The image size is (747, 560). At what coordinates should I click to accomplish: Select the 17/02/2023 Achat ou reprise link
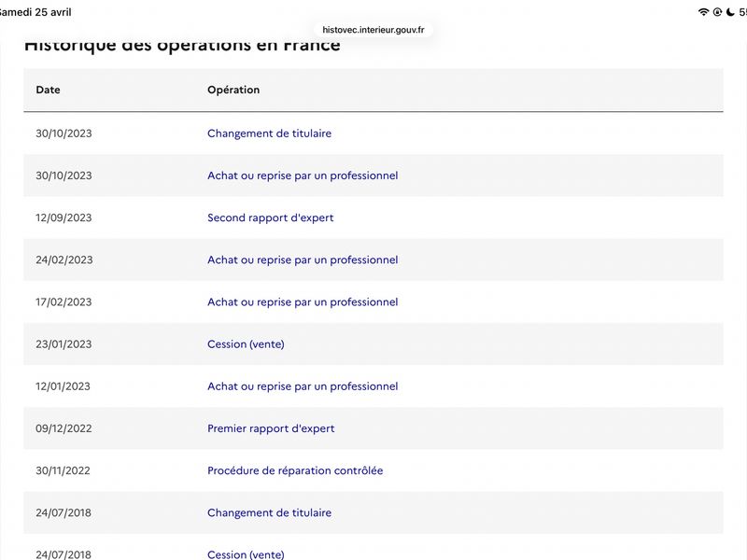pos(303,301)
